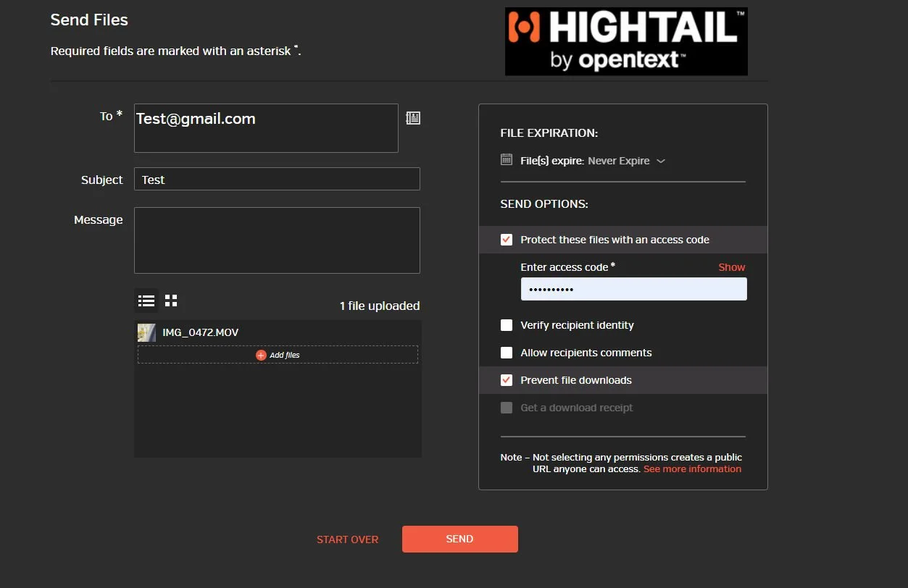Click the SEND button
Image resolution: width=908 pixels, height=588 pixels.
click(x=460, y=539)
